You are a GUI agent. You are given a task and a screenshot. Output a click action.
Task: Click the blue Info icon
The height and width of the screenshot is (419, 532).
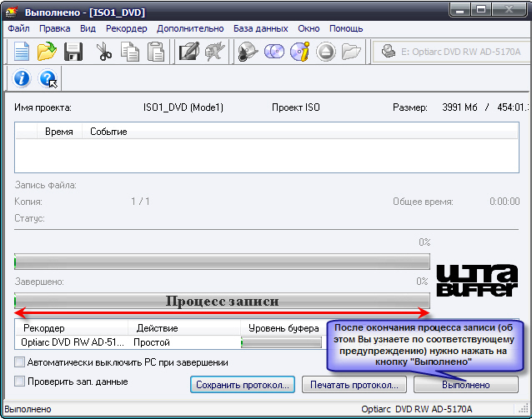pyautogui.click(x=23, y=79)
